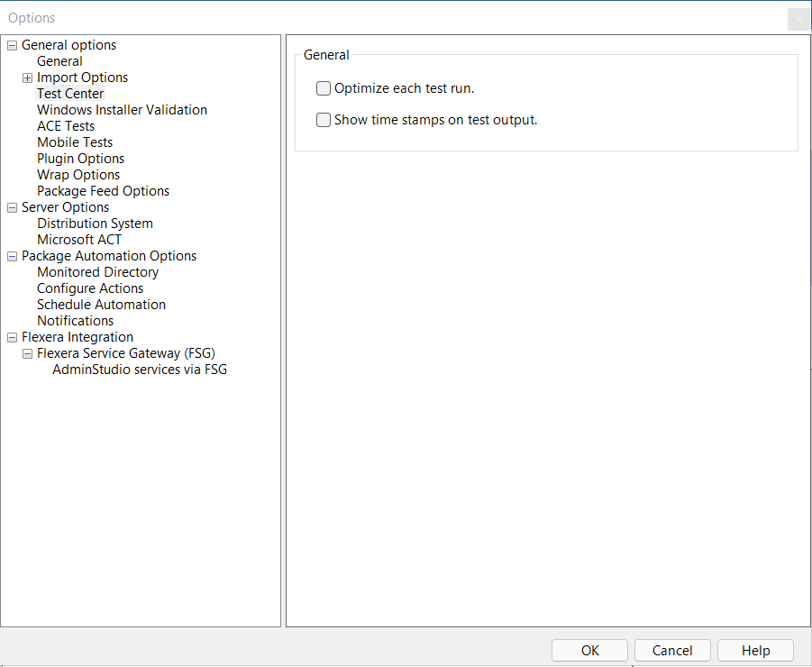The image size is (812, 667).
Task: Open the Mobile Tests settings
Action: tap(74, 142)
